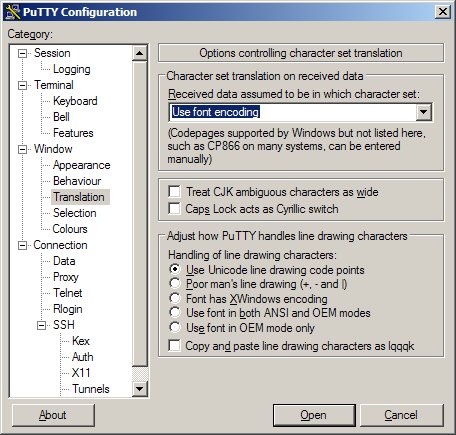This screenshot has height=435, width=456.
Task: Click the About button
Action: pos(53,415)
